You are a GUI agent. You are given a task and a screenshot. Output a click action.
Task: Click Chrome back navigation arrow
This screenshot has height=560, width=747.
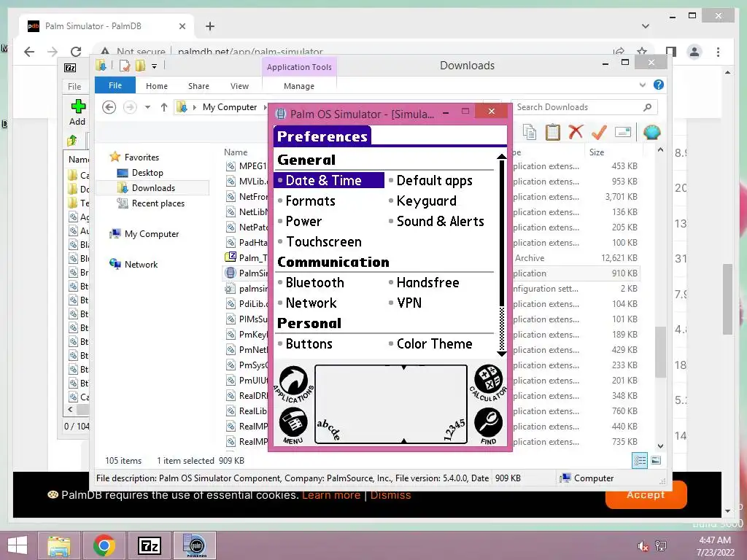click(29, 52)
